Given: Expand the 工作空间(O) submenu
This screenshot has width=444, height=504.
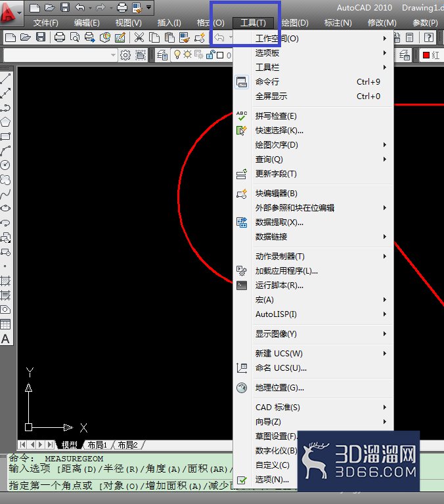Looking at the screenshot, I should [313, 39].
